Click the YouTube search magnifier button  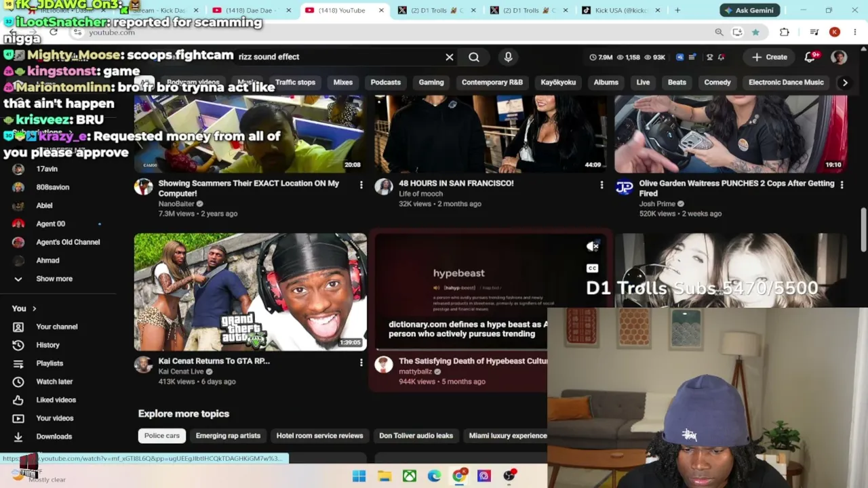[474, 57]
